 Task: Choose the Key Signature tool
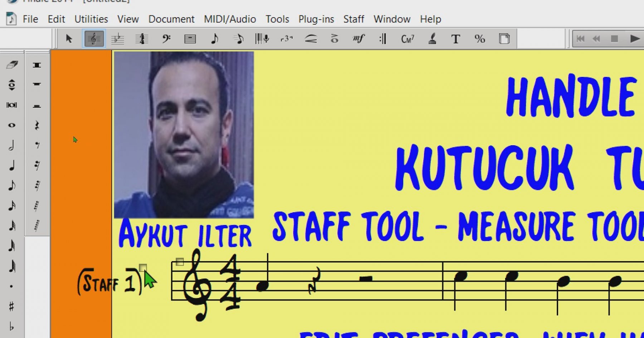coord(117,39)
